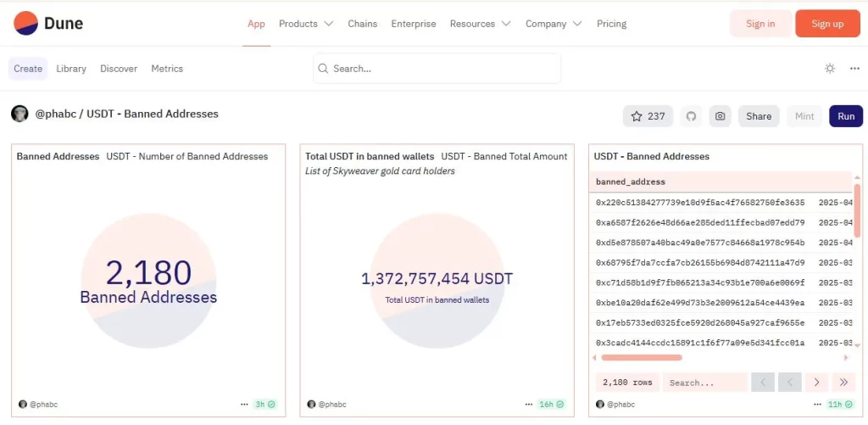868x425 pixels.
Task: Click the table vertical scrollbar thumb
Action: pos(858,210)
